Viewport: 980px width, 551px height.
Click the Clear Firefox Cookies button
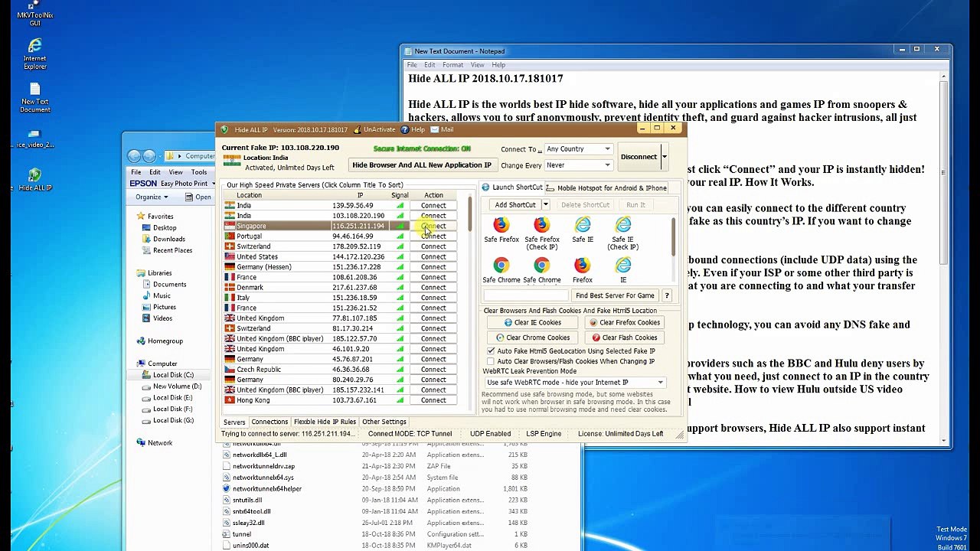pos(625,323)
